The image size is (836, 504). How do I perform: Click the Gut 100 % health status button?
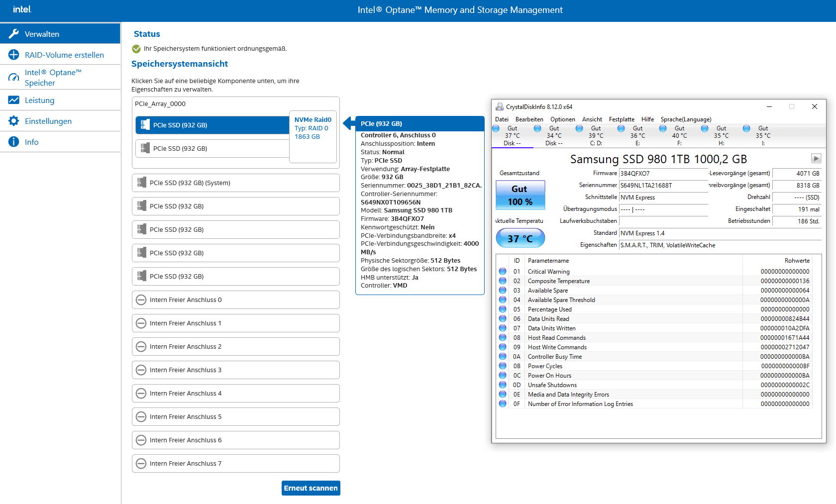[x=521, y=195]
